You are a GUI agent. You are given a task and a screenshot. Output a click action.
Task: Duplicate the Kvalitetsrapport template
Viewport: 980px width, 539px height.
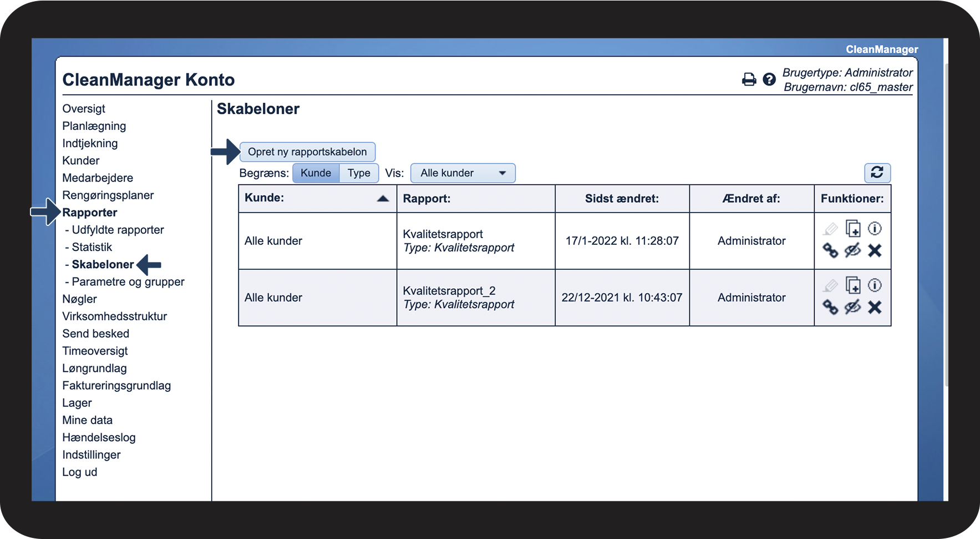pyautogui.click(x=852, y=229)
